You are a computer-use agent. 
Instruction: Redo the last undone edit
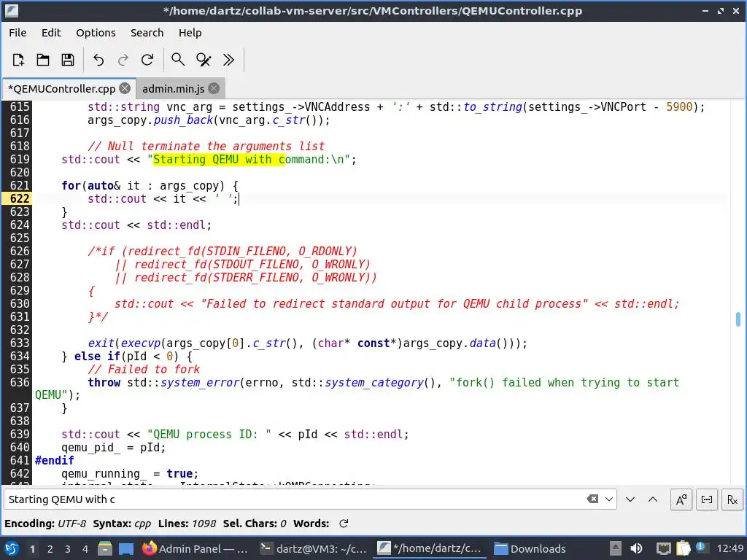(x=123, y=60)
